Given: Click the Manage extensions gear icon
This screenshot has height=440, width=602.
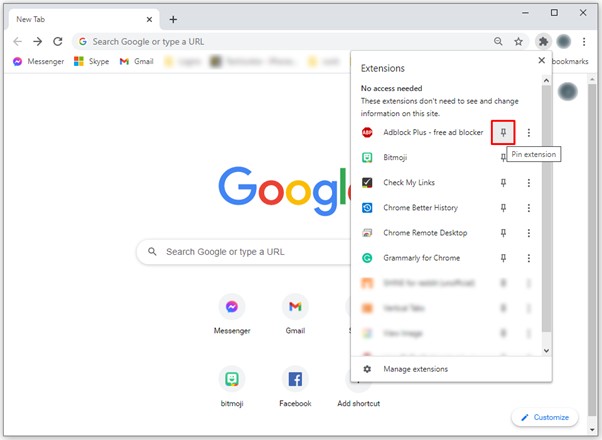Looking at the screenshot, I should point(367,369).
